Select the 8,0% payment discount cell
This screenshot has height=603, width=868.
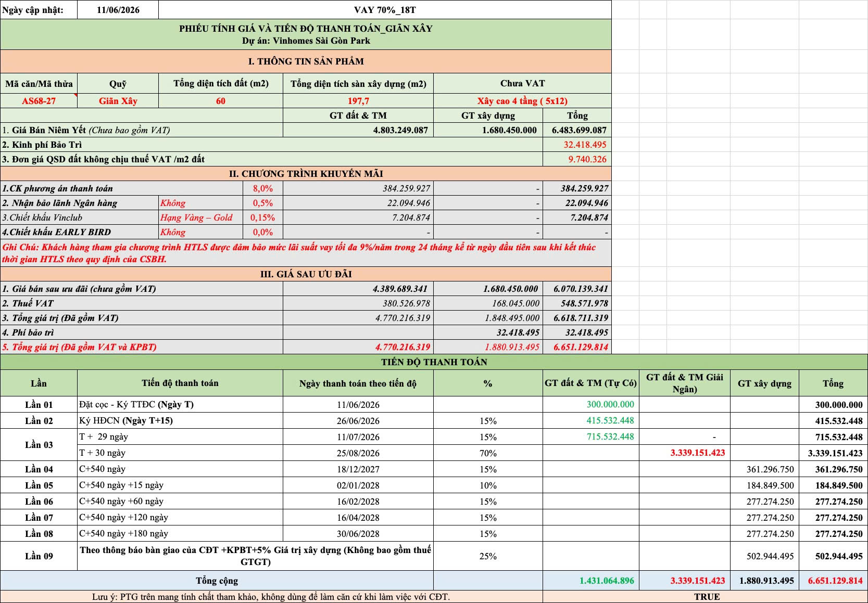point(263,188)
